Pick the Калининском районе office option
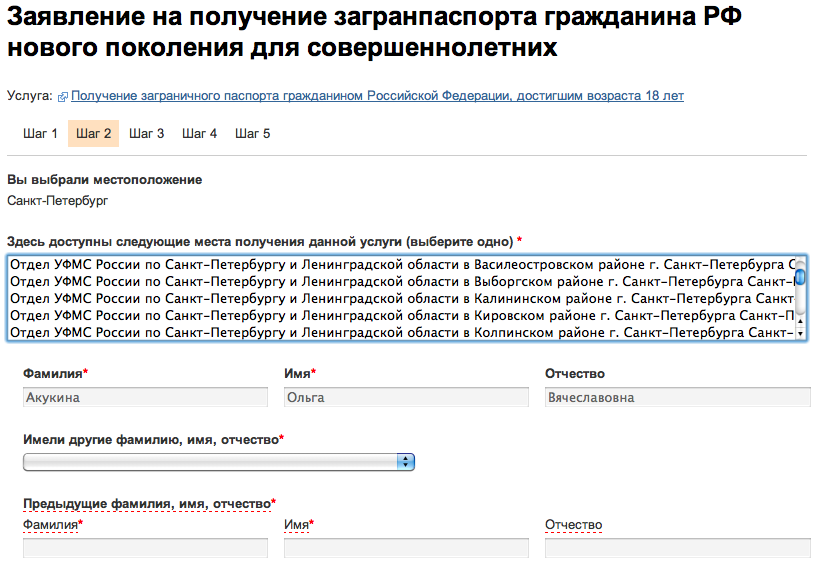The height and width of the screenshot is (570, 816). [x=402, y=299]
